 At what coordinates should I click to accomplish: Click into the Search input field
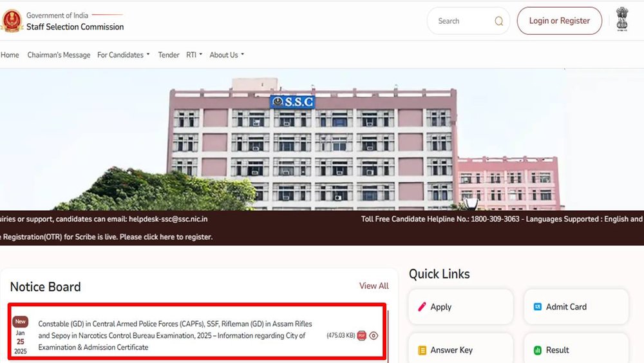(460, 21)
